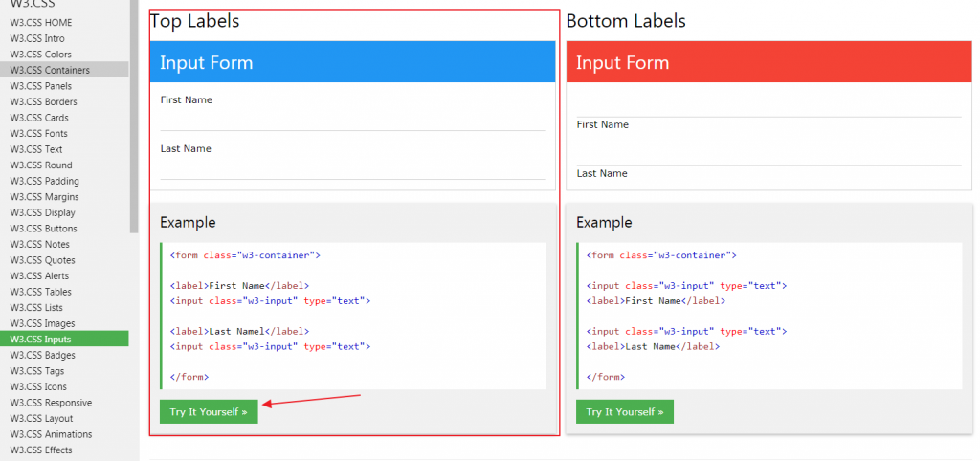Image resolution: width=980 pixels, height=461 pixels.
Task: Go to W3.CSS Intro page
Action: 38,38
